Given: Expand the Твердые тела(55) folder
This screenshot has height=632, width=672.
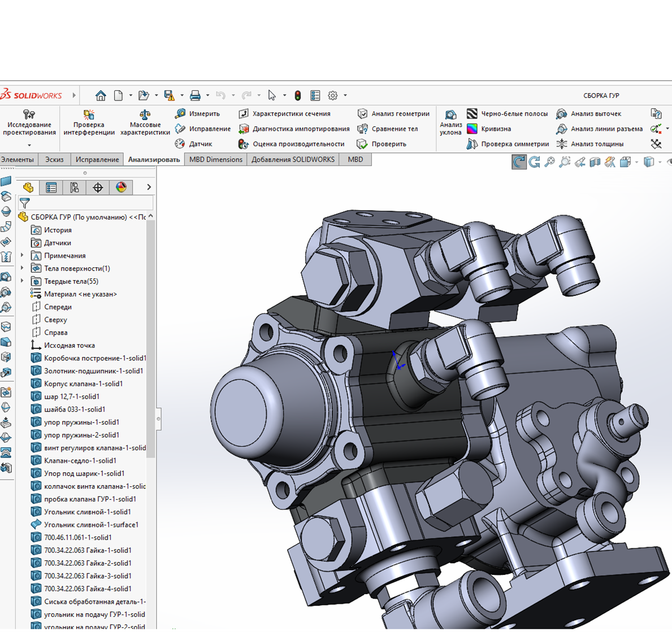Looking at the screenshot, I should pos(23,281).
